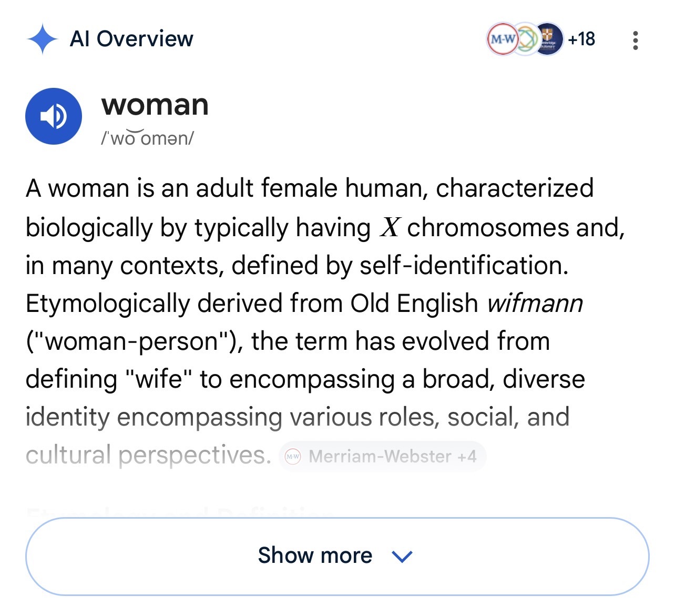Open the three-dot options menu
Image resolution: width=675 pixels, height=616 pixels.
pos(635,40)
